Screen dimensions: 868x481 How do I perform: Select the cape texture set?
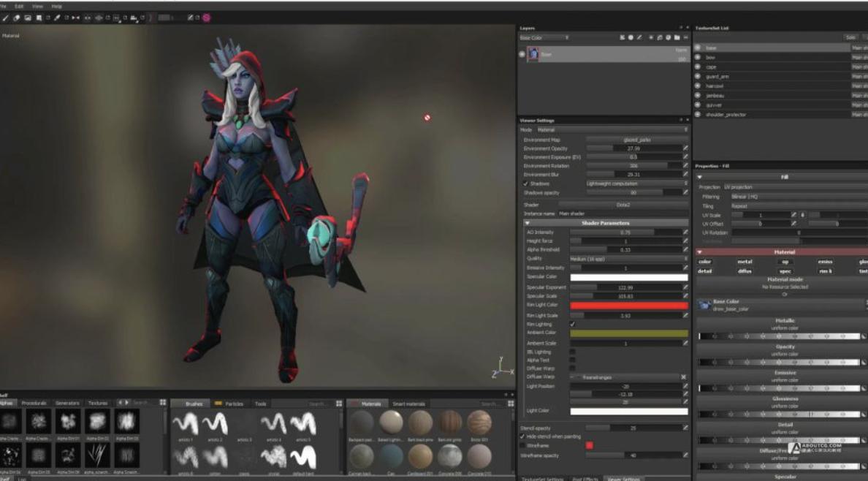(x=711, y=67)
